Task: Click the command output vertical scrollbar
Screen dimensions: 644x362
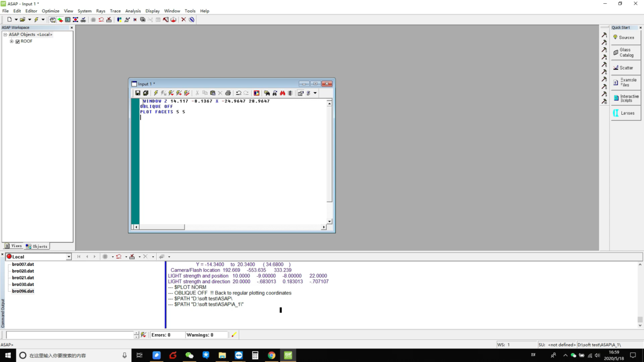Action: click(x=640, y=294)
